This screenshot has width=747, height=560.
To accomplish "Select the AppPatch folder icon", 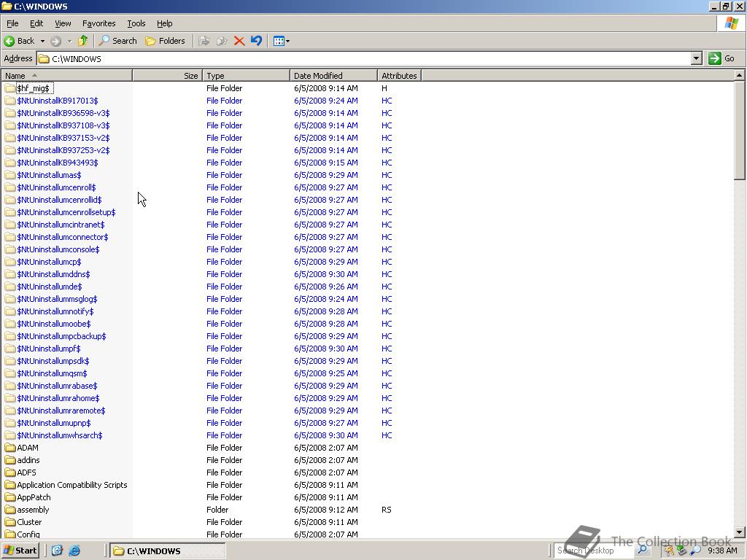I will tap(10, 497).
